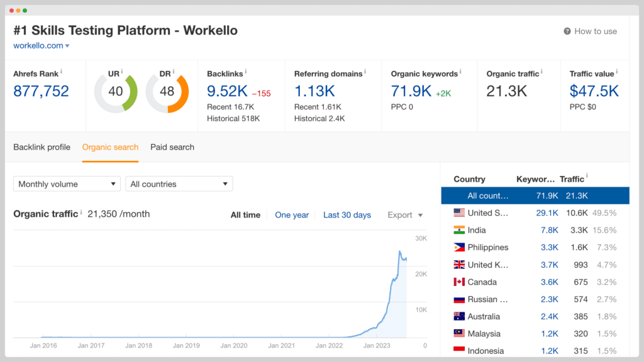
Task: Click the United States flag icon
Action: tap(459, 212)
